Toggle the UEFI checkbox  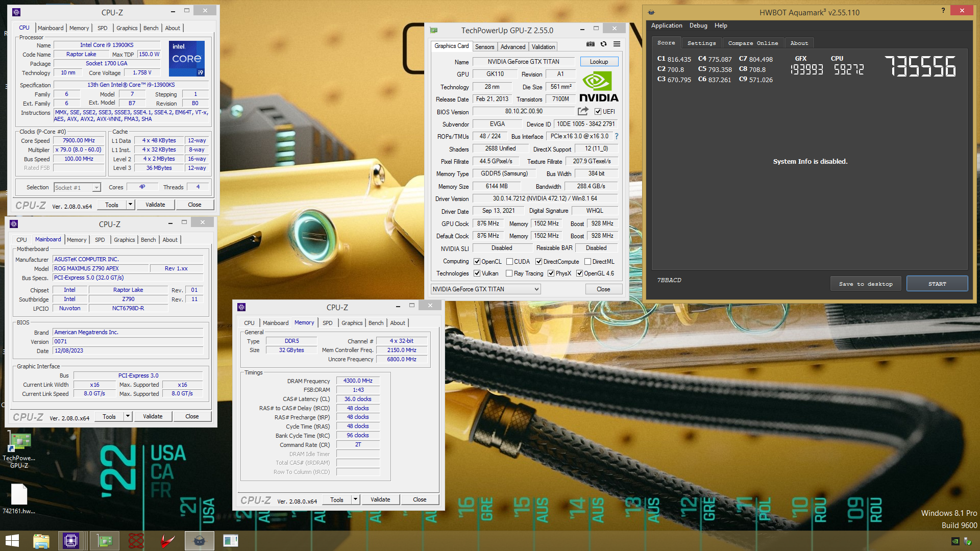[x=598, y=111]
